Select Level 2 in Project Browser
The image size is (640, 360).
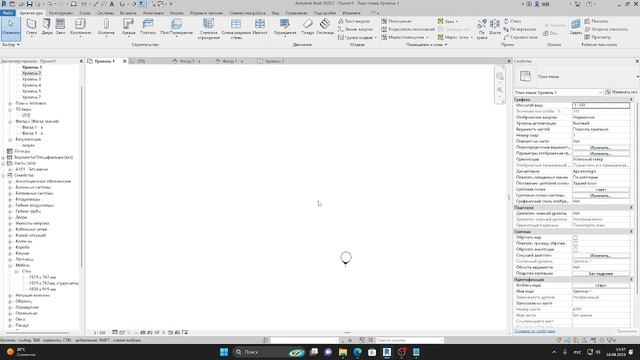(31, 73)
